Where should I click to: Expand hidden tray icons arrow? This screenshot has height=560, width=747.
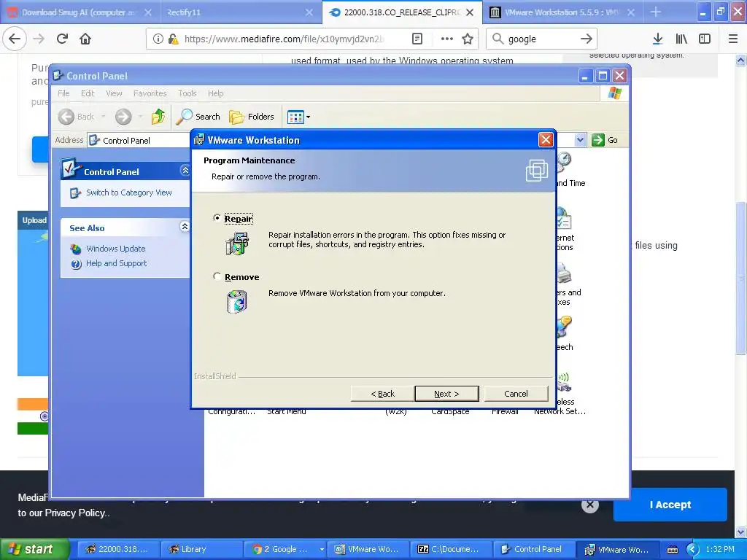[x=693, y=550]
